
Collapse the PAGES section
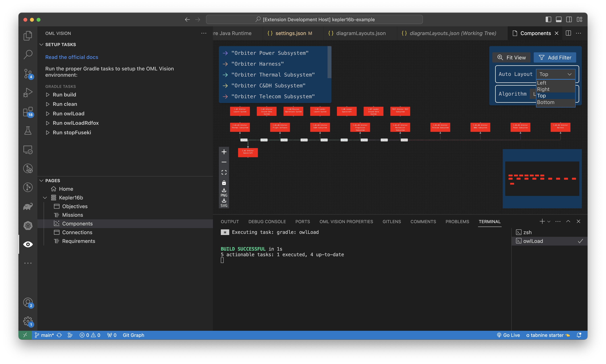pos(41,181)
